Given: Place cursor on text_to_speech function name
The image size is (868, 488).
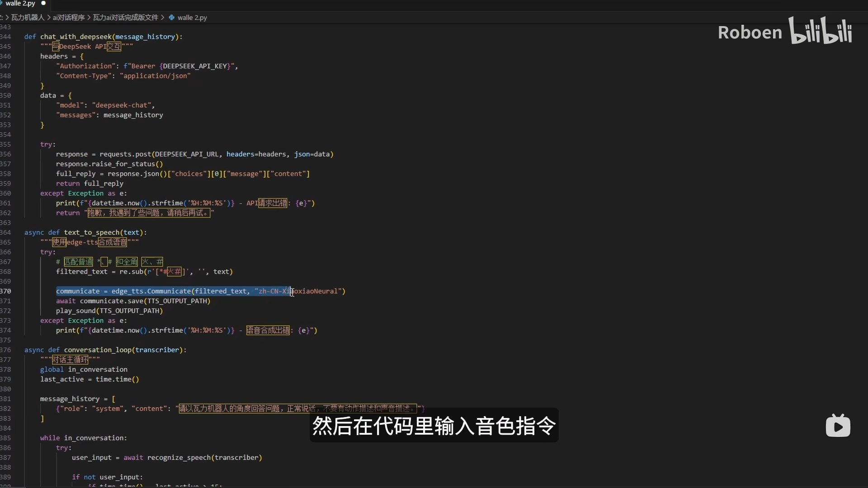Looking at the screenshot, I should [x=91, y=233].
